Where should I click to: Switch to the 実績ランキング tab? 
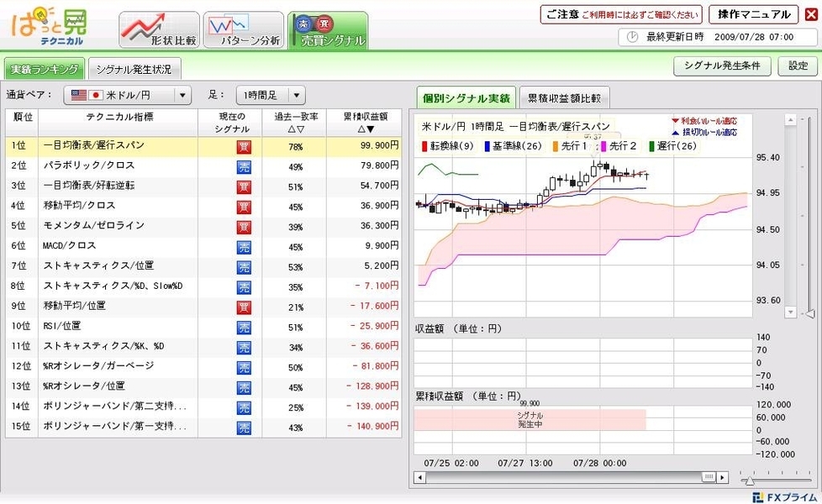point(45,69)
